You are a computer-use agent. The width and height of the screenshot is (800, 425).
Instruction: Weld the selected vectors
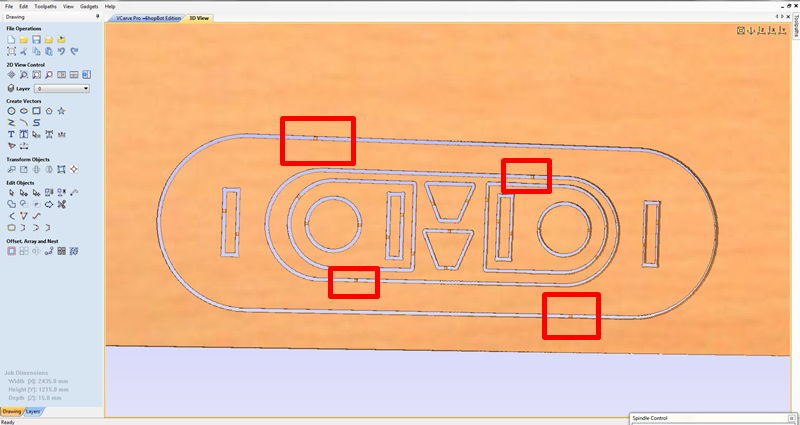[x=11, y=204]
